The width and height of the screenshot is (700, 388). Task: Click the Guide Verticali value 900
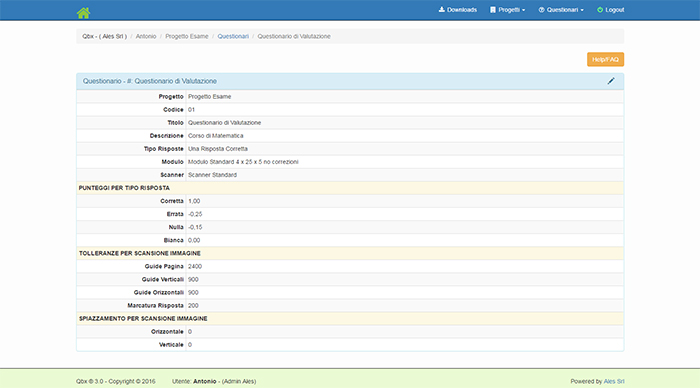click(193, 280)
